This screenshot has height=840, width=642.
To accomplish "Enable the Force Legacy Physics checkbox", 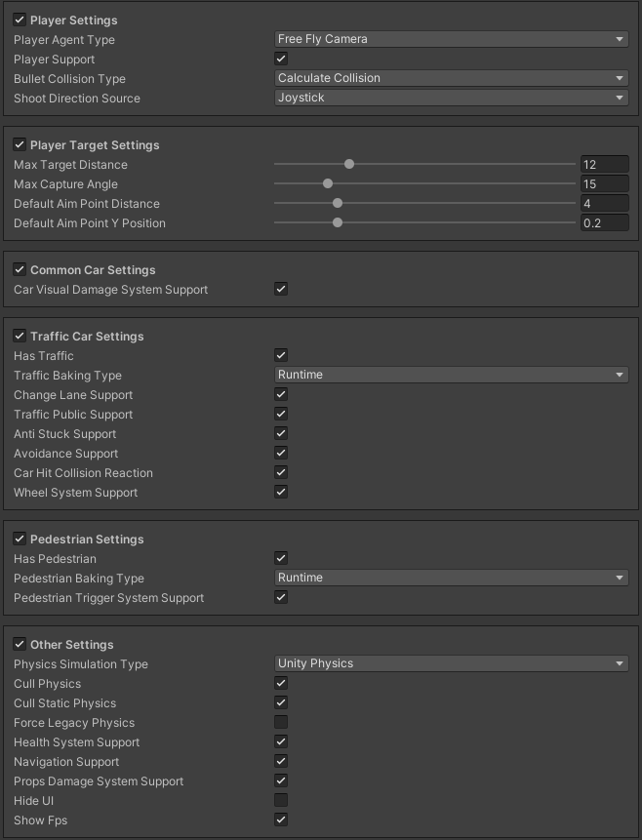I will tap(281, 722).
